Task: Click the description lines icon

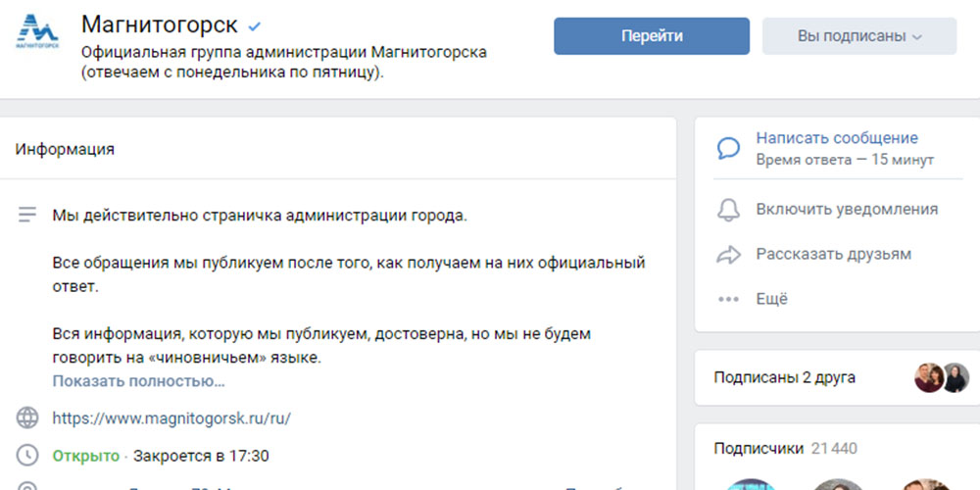Action: (x=26, y=215)
